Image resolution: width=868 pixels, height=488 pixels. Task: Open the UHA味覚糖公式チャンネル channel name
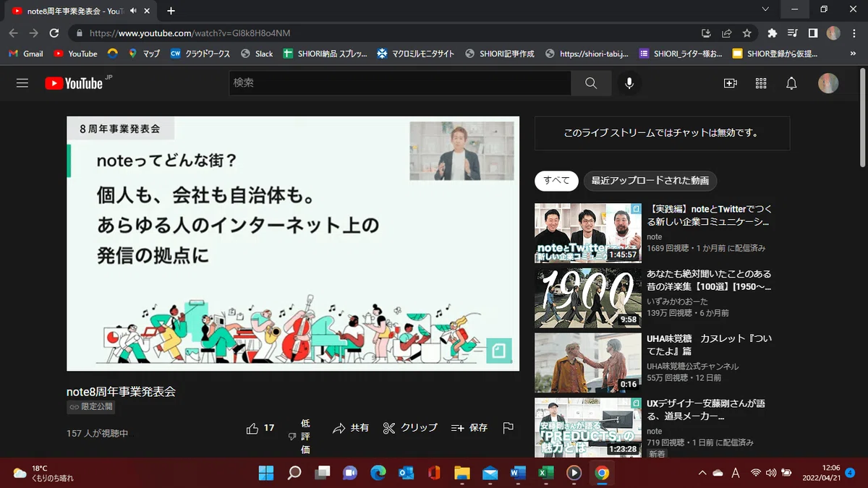click(x=693, y=367)
